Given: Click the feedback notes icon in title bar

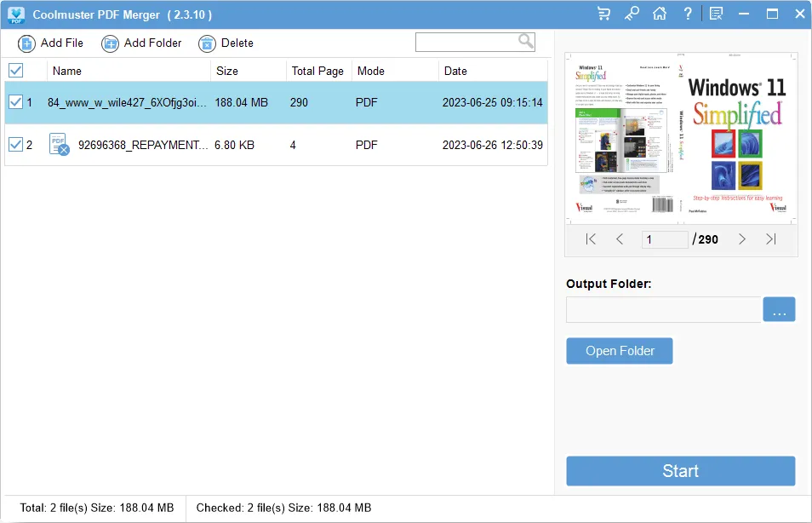Looking at the screenshot, I should 716,14.
